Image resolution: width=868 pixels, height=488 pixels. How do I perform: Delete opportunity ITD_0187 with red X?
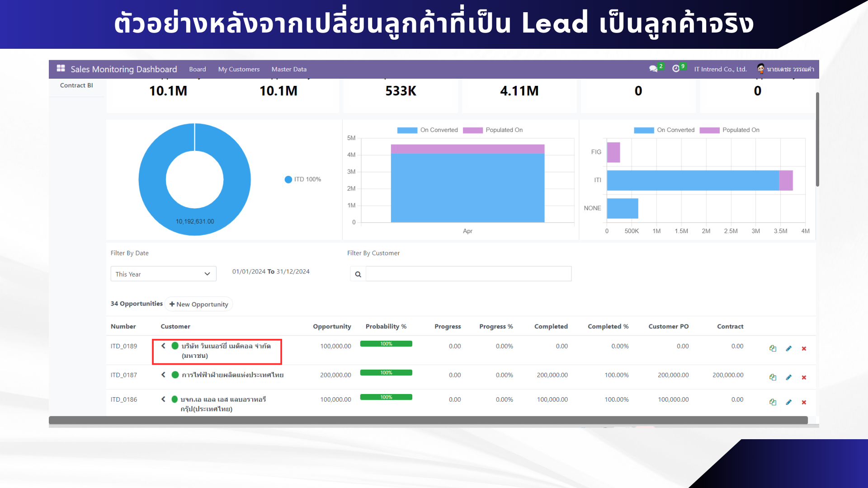[804, 377]
